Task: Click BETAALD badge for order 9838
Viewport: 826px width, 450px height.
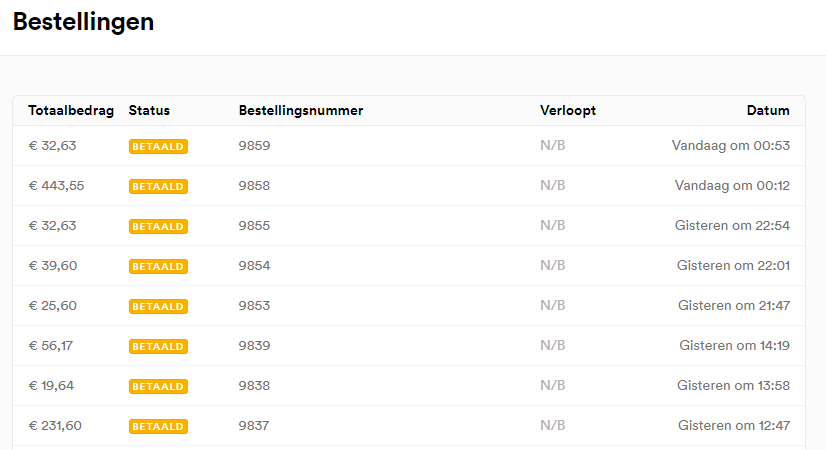Action: click(x=158, y=386)
